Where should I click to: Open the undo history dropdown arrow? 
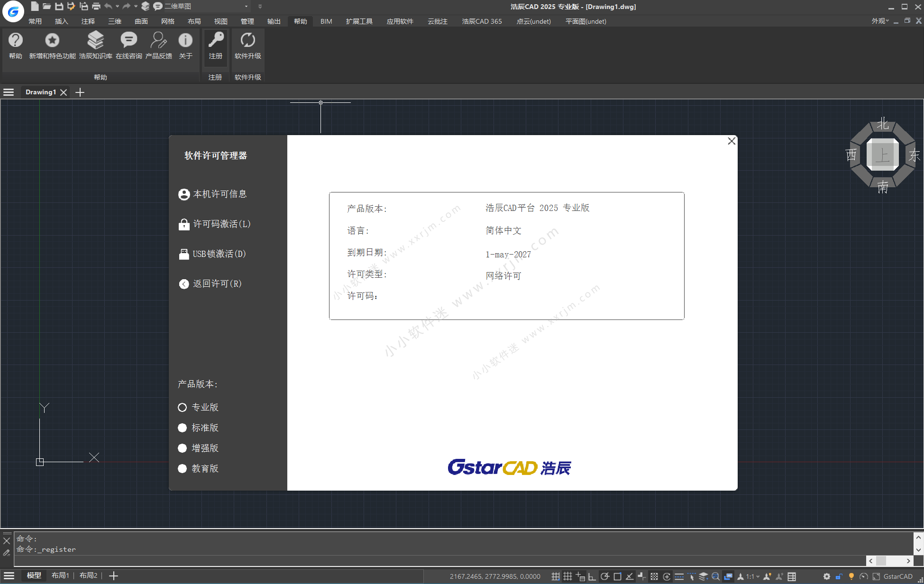pos(118,6)
